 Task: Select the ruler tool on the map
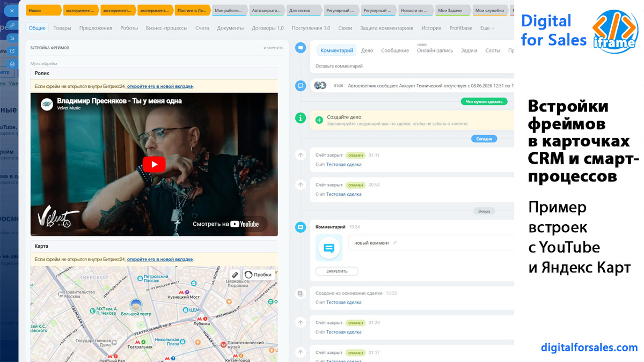pos(234,275)
